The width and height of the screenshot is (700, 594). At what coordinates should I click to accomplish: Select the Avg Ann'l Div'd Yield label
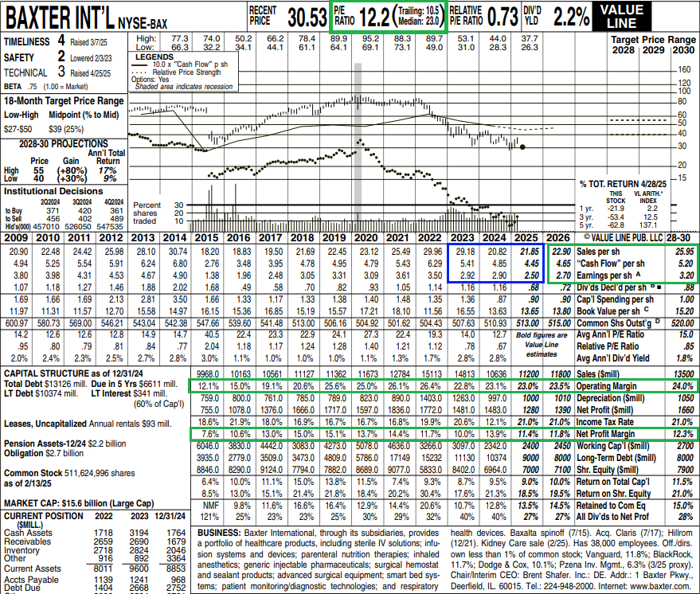click(x=613, y=358)
